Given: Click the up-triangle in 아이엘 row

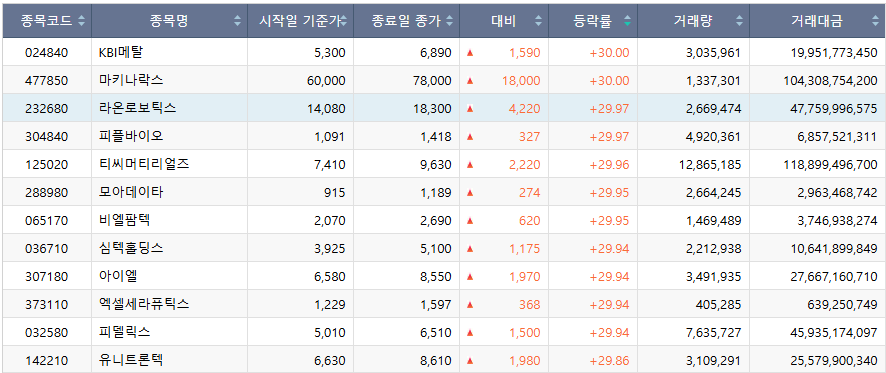Looking at the screenshot, I should pos(470,276).
